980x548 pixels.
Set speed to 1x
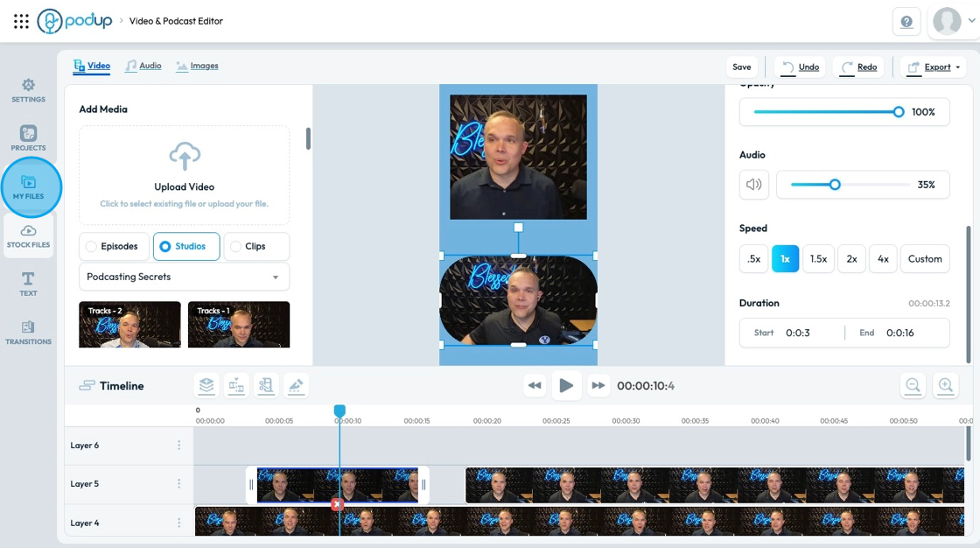pyautogui.click(x=785, y=259)
